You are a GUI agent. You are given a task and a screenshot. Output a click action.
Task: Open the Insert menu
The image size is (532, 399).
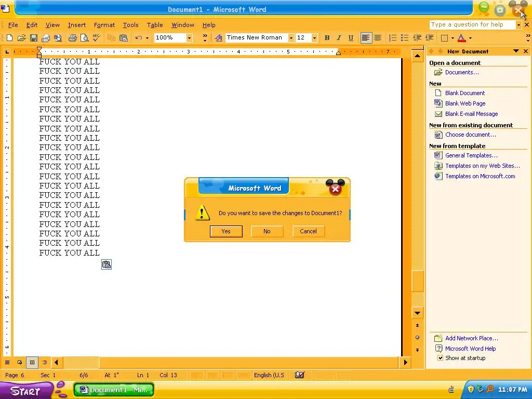click(x=77, y=25)
